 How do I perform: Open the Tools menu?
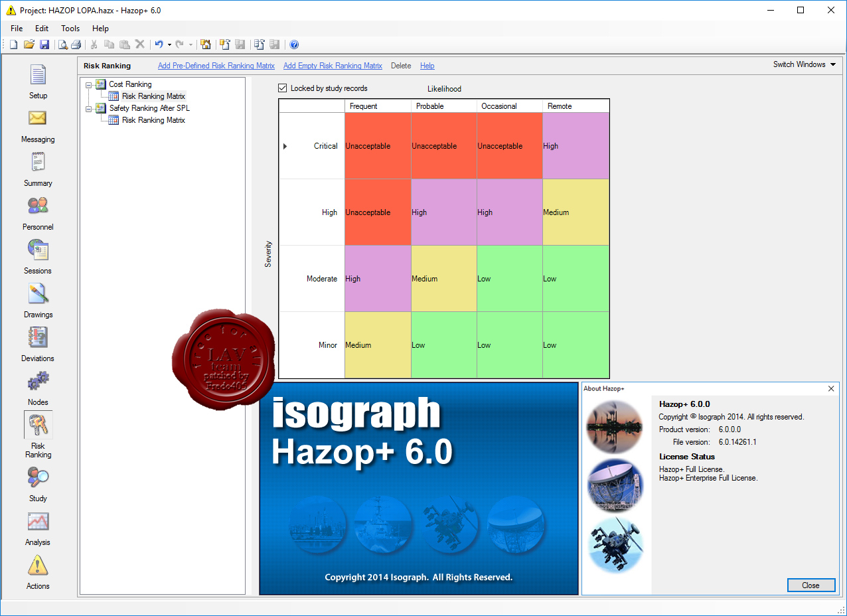pos(70,29)
